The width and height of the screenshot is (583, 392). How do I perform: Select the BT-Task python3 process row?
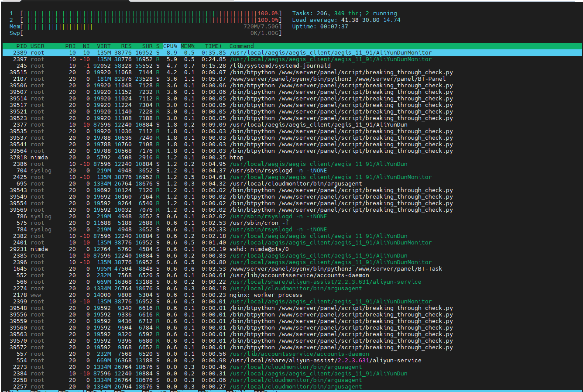point(335,269)
